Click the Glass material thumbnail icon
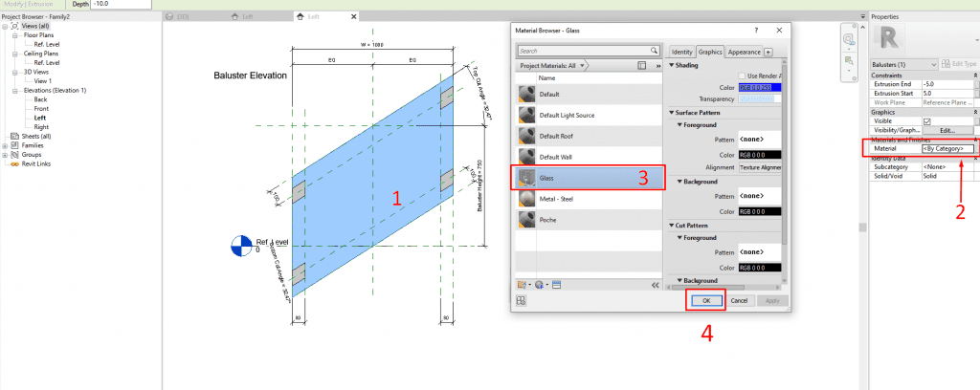This screenshot has width=980, height=390. (x=525, y=177)
